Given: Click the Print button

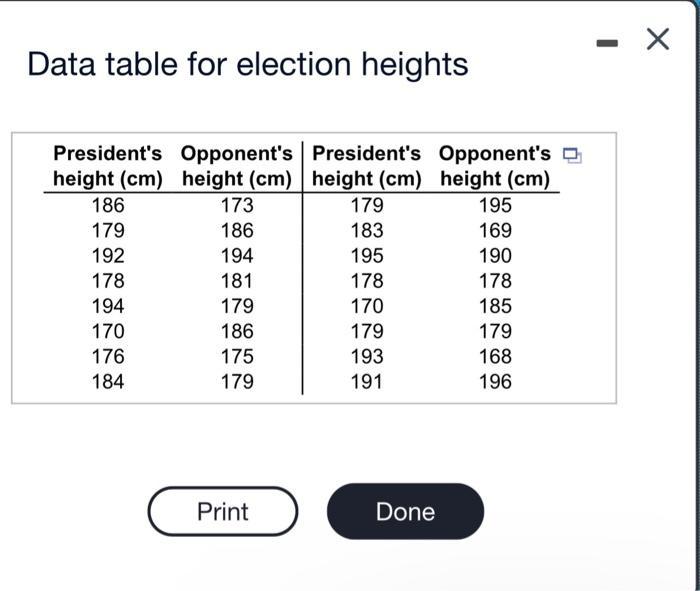Looking at the screenshot, I should tap(223, 511).
